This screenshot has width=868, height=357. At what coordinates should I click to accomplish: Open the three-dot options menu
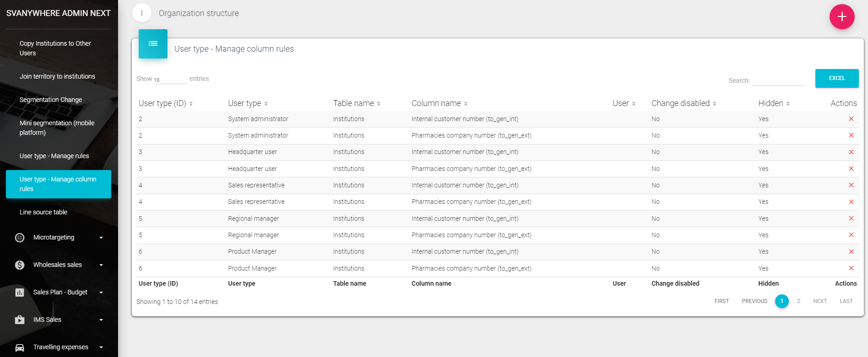142,13
